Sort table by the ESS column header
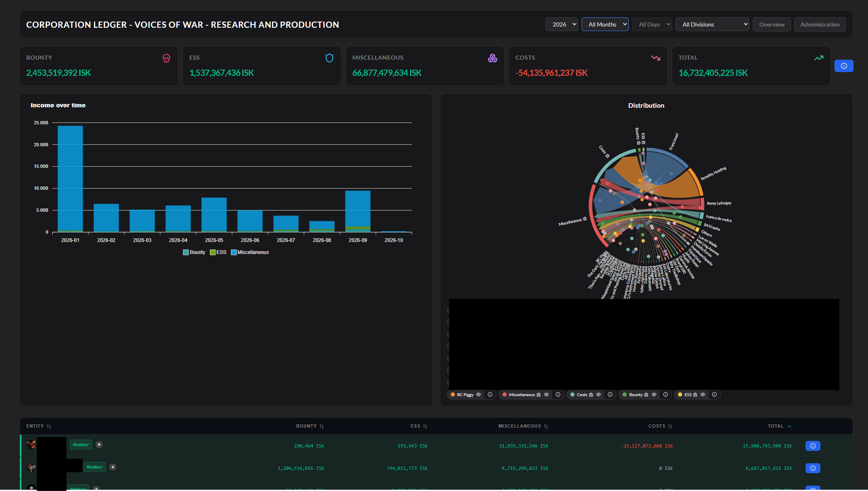The width and height of the screenshot is (868, 491). (419, 426)
